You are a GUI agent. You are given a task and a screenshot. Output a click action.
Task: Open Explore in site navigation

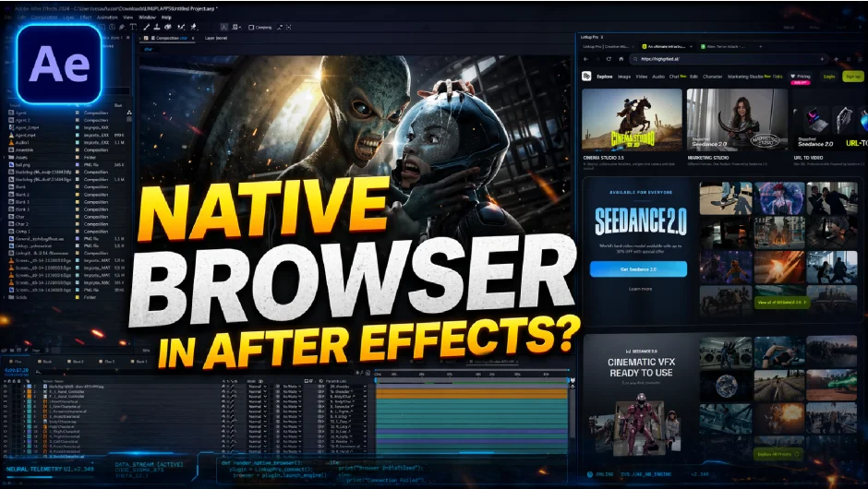(x=605, y=77)
